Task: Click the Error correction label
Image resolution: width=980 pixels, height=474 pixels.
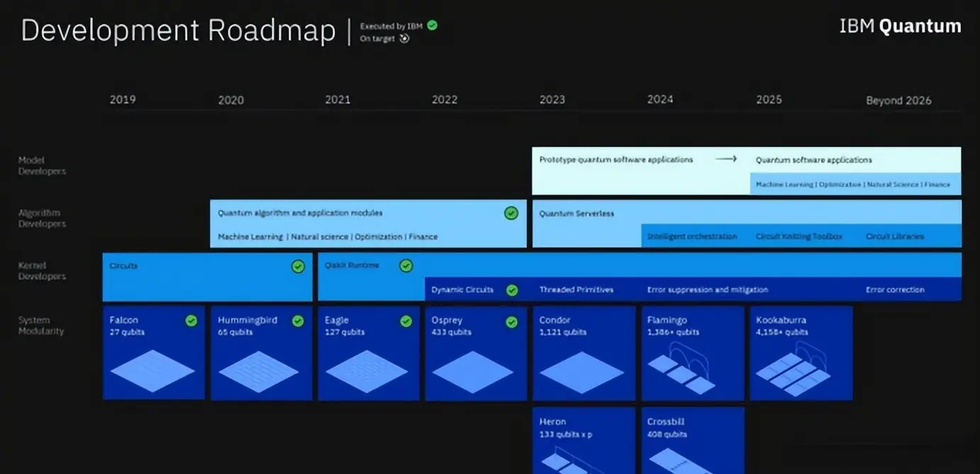Action: pos(895,290)
